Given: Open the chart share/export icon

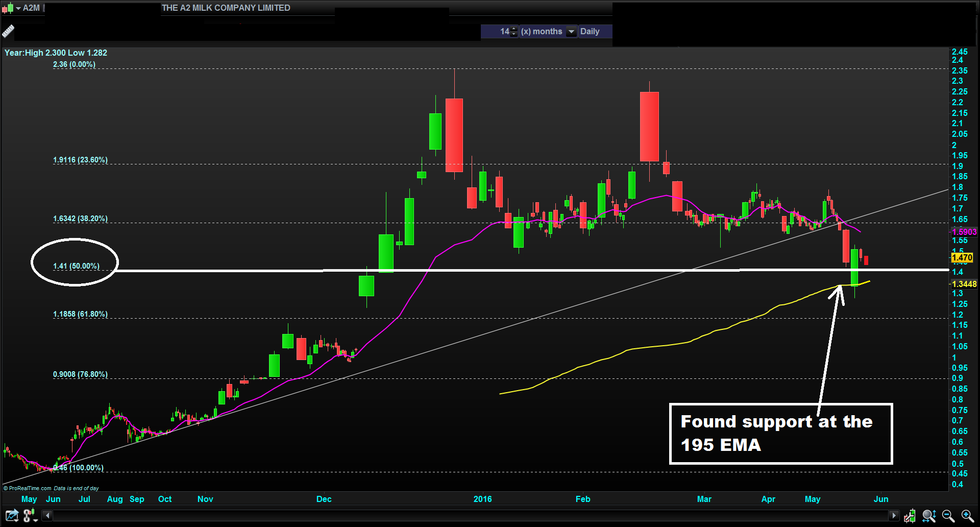Looking at the screenshot, I should [x=12, y=516].
